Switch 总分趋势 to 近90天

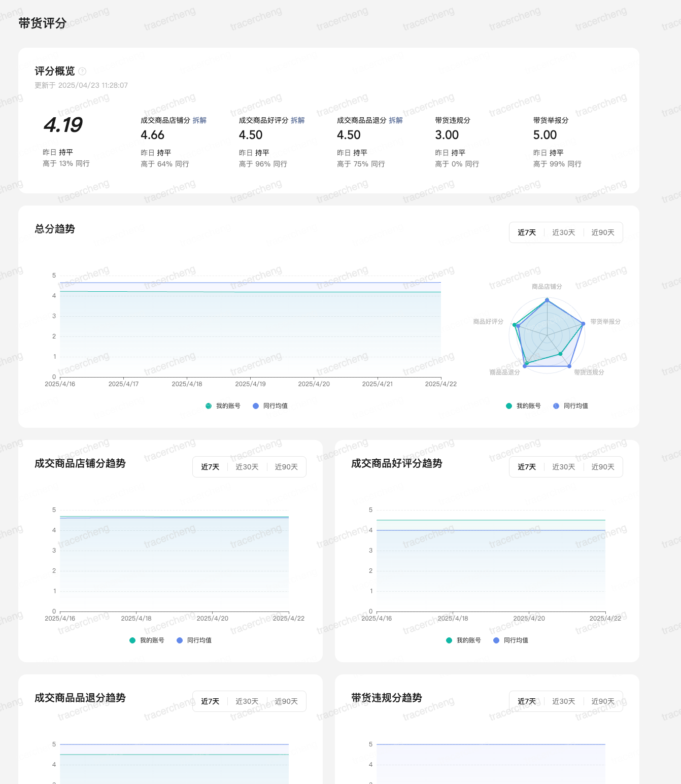tap(602, 232)
